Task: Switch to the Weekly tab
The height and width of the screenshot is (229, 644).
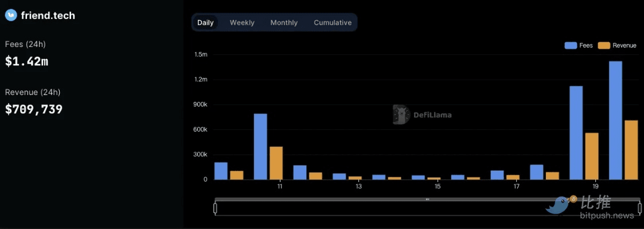Action: pyautogui.click(x=242, y=23)
